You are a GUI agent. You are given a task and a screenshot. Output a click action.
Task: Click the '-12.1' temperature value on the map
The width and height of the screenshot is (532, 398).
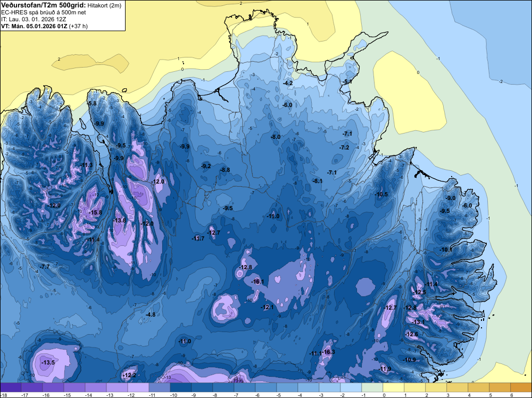(267, 307)
